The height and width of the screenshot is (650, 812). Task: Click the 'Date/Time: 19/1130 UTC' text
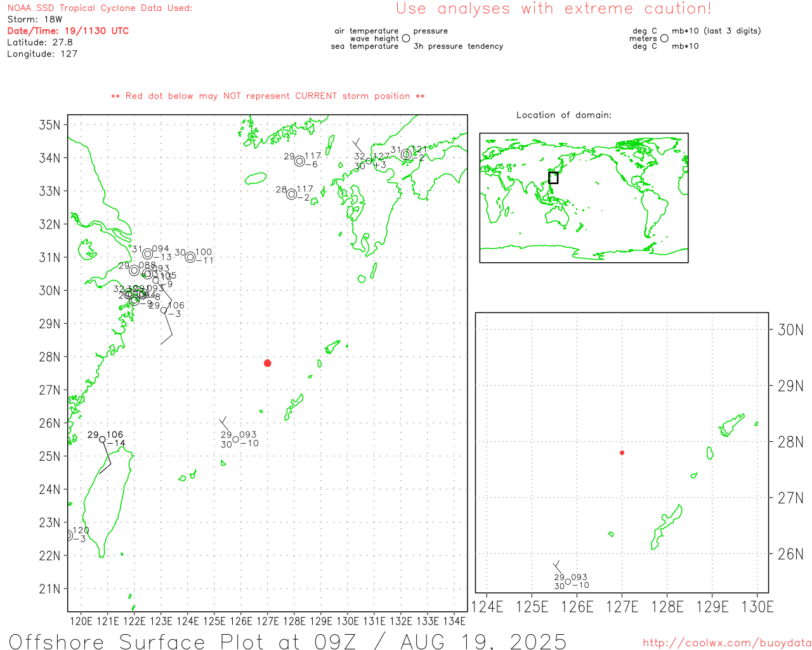(x=68, y=31)
